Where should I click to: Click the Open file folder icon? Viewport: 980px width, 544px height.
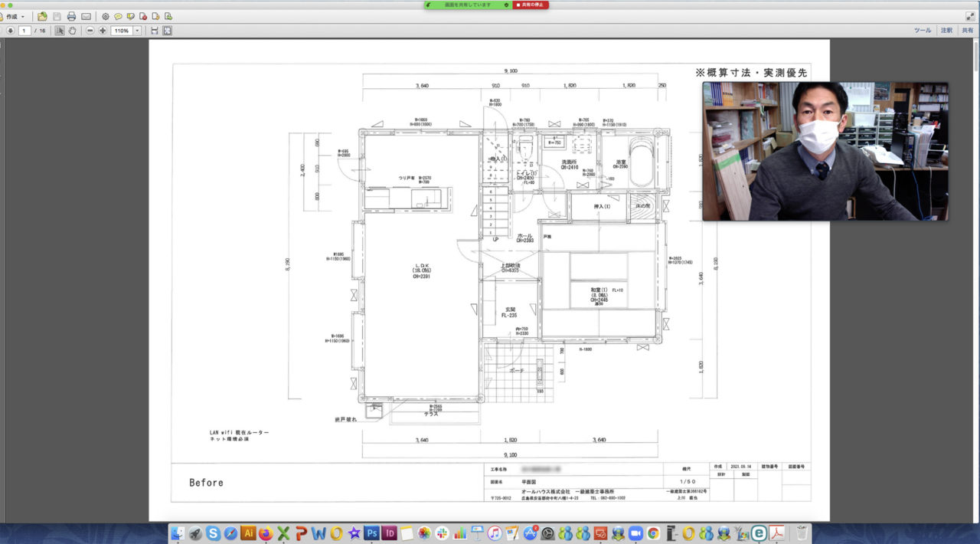[42, 16]
